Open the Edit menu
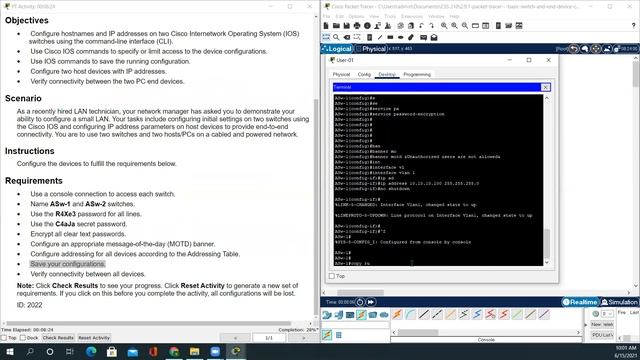The height and width of the screenshot is (360, 640). coord(340,16)
